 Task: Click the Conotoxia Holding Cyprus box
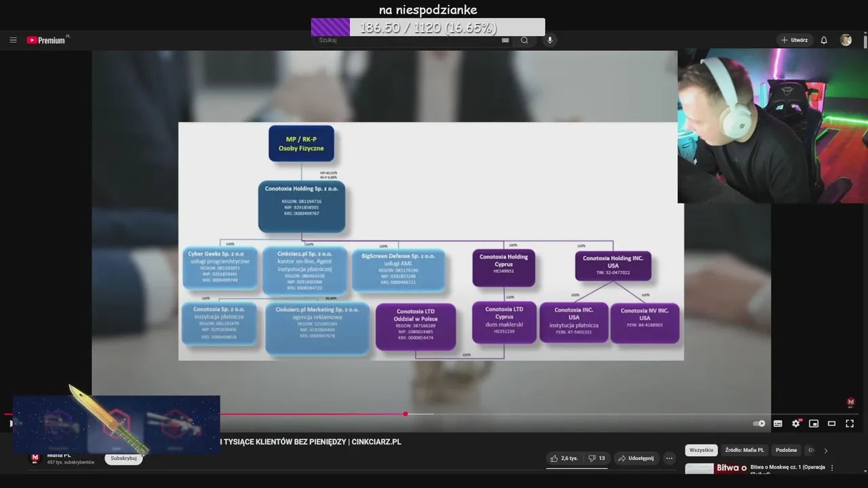coord(504,268)
